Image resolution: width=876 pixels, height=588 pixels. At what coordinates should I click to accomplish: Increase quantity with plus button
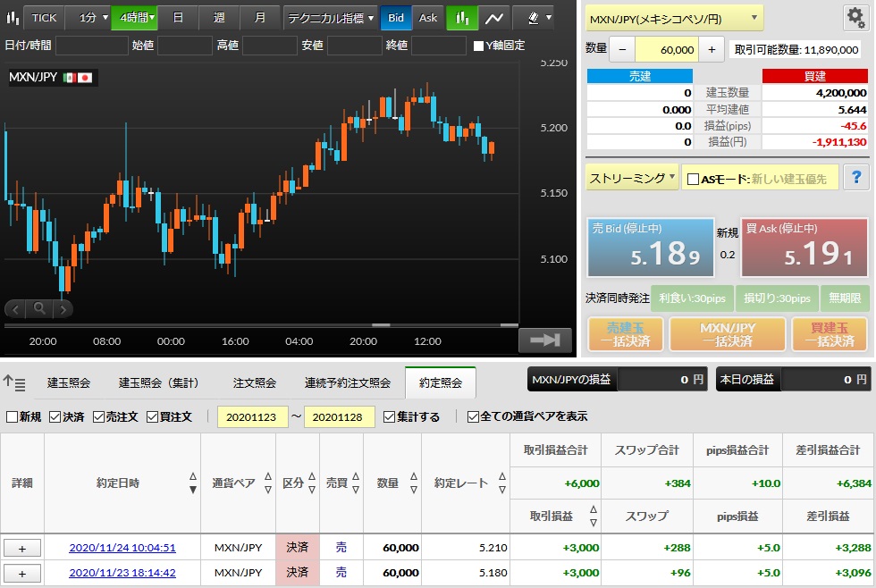point(712,50)
